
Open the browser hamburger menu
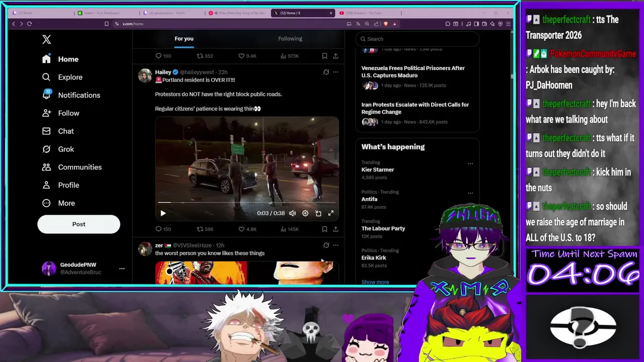pos(508,24)
